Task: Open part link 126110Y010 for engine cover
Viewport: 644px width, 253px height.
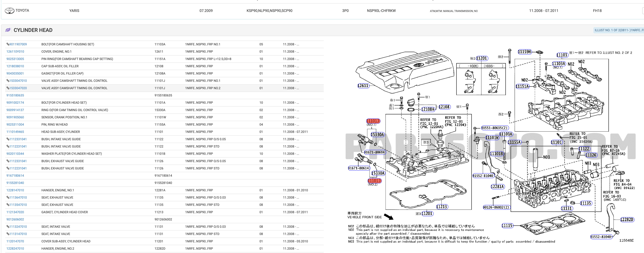Action: tap(15, 51)
